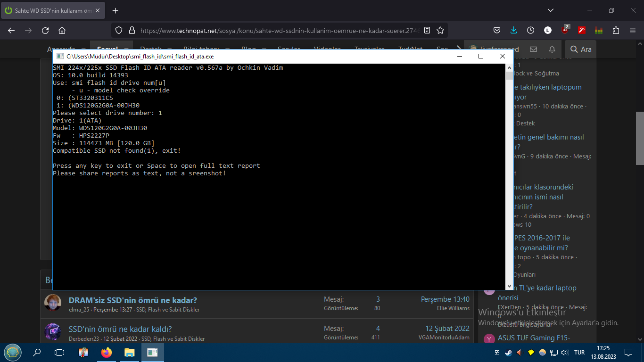The image size is (644, 362).
Task: Switch to the console app on taskbar
Action: click(x=152, y=353)
